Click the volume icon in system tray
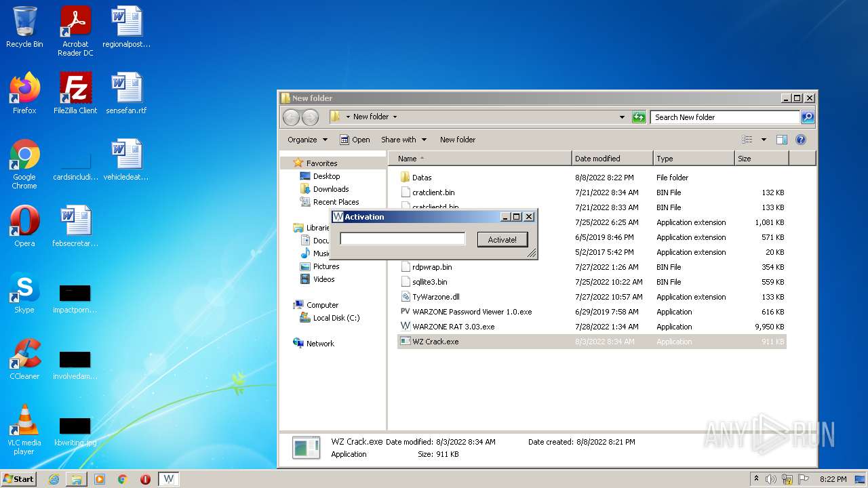868x488 pixels. coord(771,479)
